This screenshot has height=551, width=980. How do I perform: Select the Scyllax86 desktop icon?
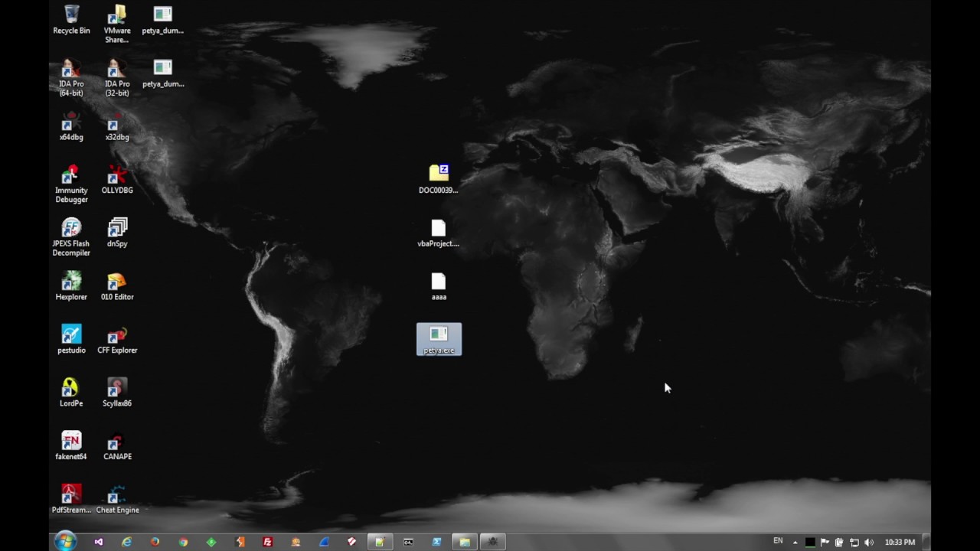click(x=117, y=393)
